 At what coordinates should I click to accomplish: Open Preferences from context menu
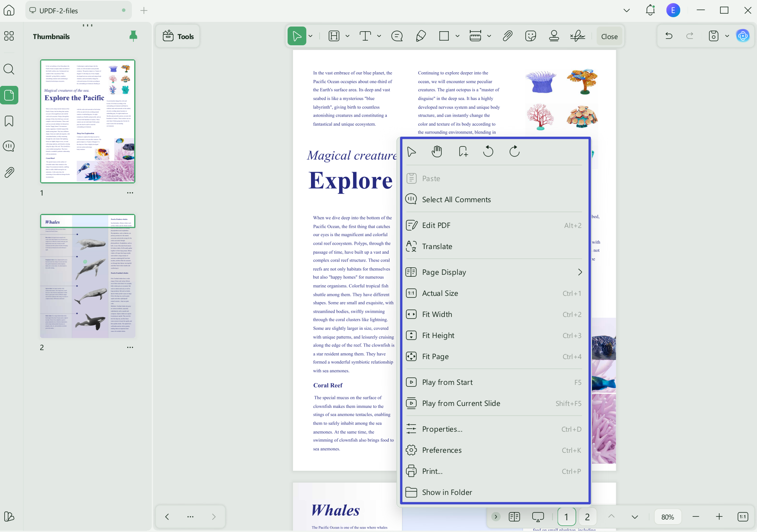[494, 450]
